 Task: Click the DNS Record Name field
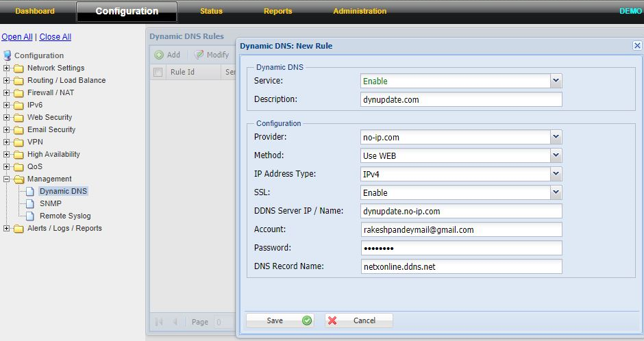[x=461, y=266]
